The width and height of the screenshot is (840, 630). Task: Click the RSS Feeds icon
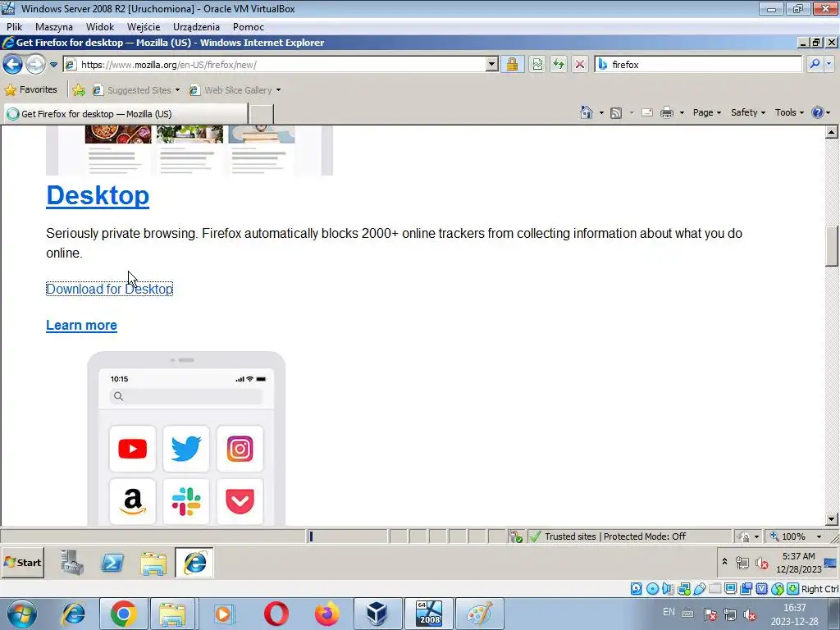(x=616, y=112)
